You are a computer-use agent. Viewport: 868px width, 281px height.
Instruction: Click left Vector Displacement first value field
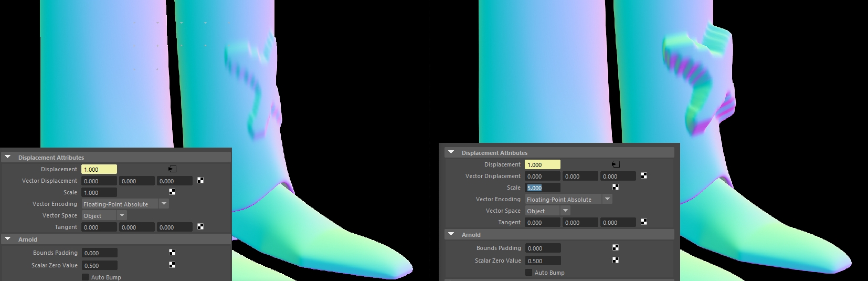[x=99, y=181]
